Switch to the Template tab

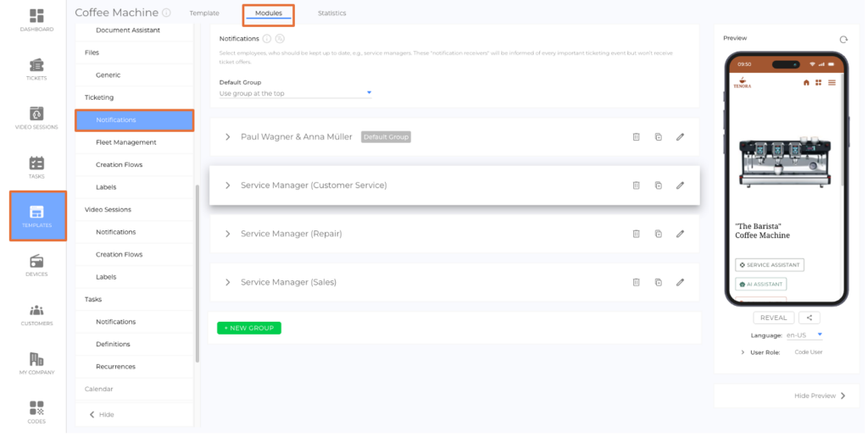click(204, 14)
